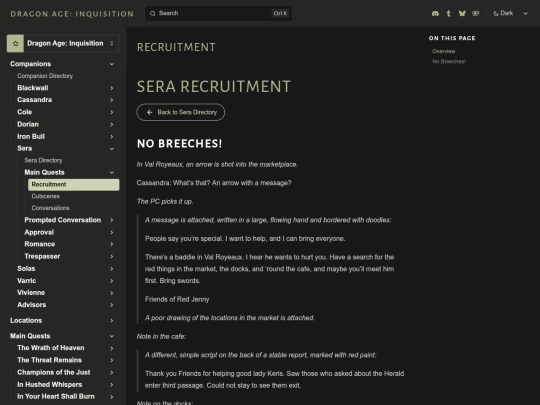Open the Bluesky butterfly icon

pyautogui.click(x=462, y=13)
